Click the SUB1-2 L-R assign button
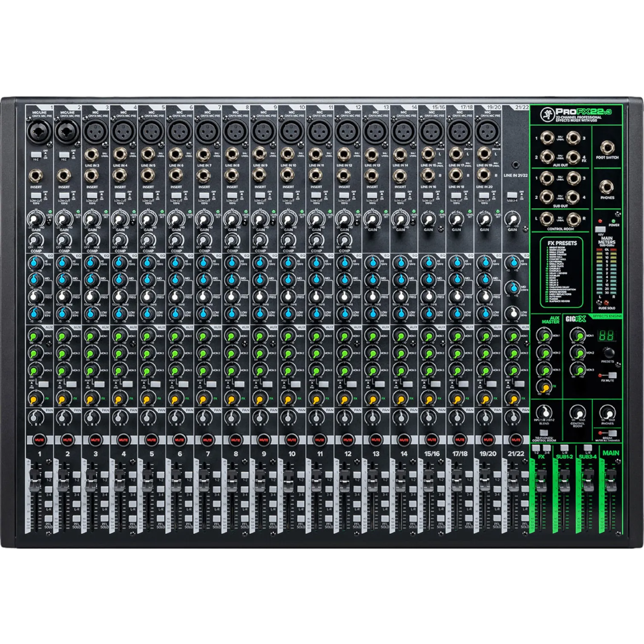 coord(564,448)
